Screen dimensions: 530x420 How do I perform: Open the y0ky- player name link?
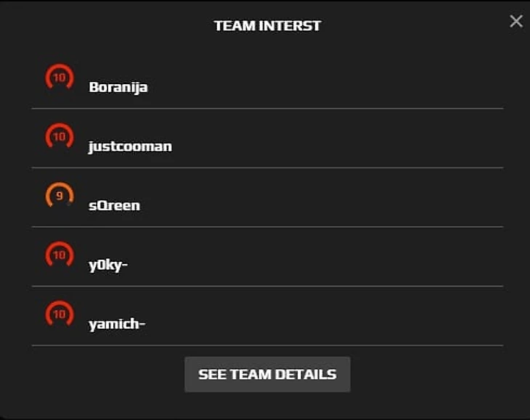pyautogui.click(x=108, y=265)
